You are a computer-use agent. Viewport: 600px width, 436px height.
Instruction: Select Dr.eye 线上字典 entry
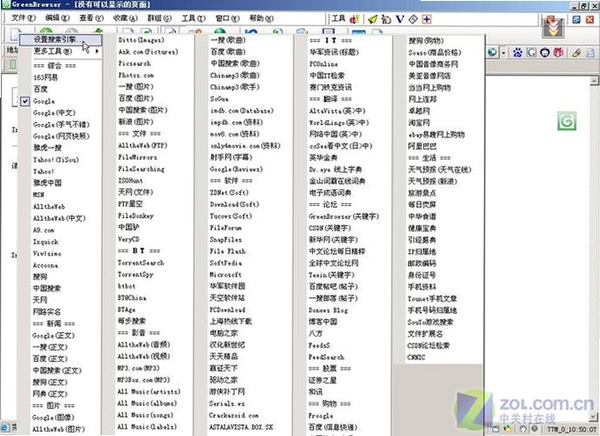click(336, 169)
